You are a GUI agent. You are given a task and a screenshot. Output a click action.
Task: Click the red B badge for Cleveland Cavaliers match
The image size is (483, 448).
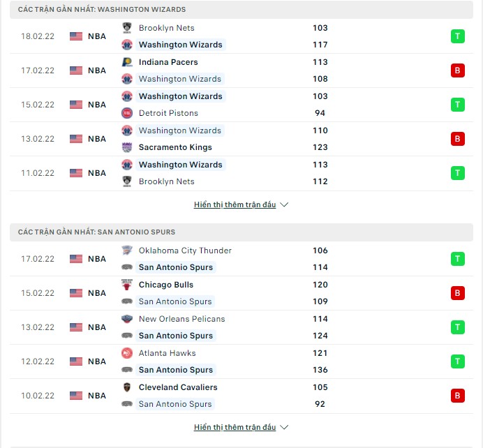click(457, 396)
